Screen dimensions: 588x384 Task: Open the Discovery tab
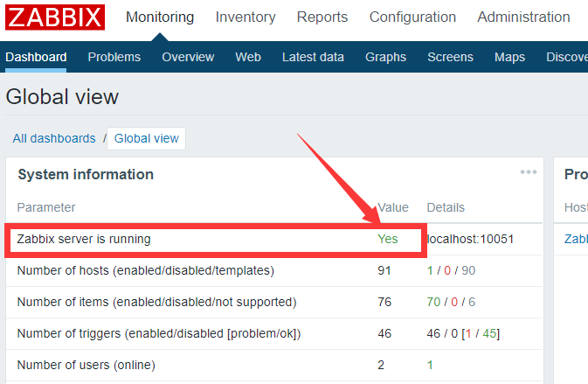click(x=567, y=57)
